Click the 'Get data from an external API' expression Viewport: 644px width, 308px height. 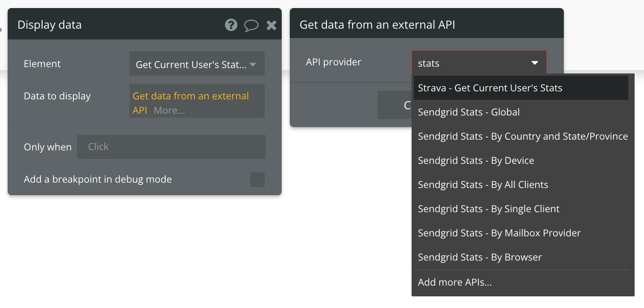[x=191, y=96]
